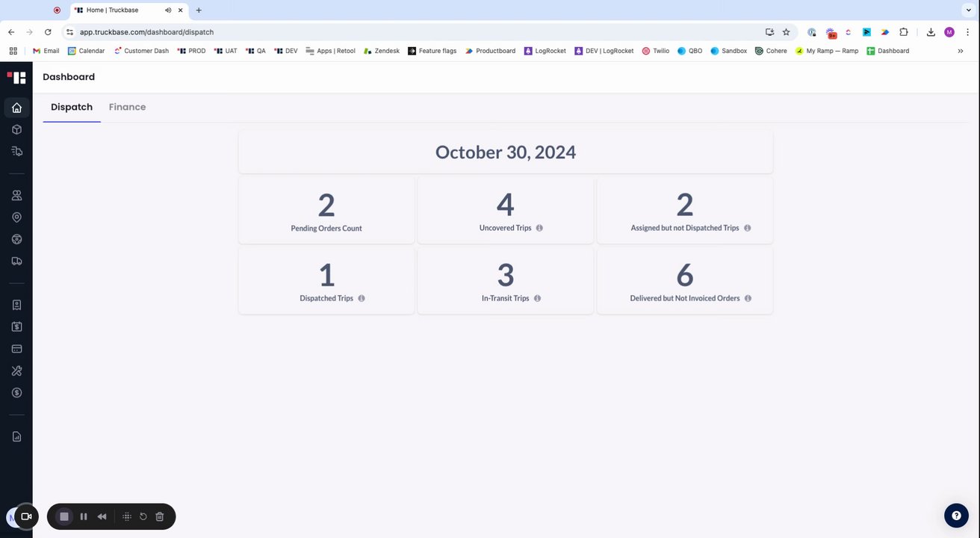Open the fast truck dispatch sidebar icon
Screen dimensions: 980x538
click(16, 151)
